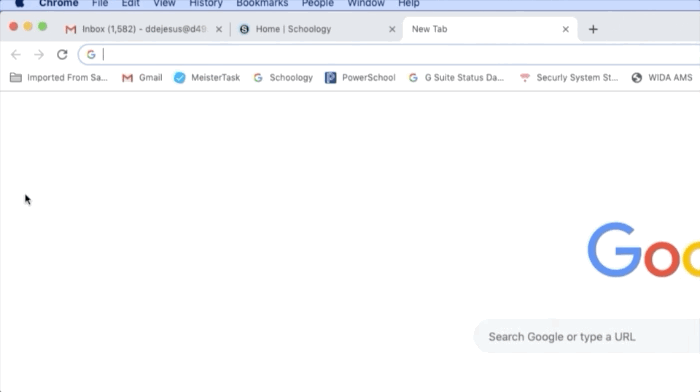Open the View menu
Screen dimensions: 700x392
(164, 4)
